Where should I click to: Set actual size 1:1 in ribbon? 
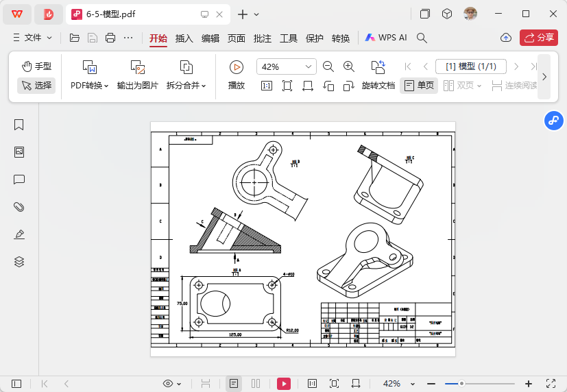tap(267, 86)
